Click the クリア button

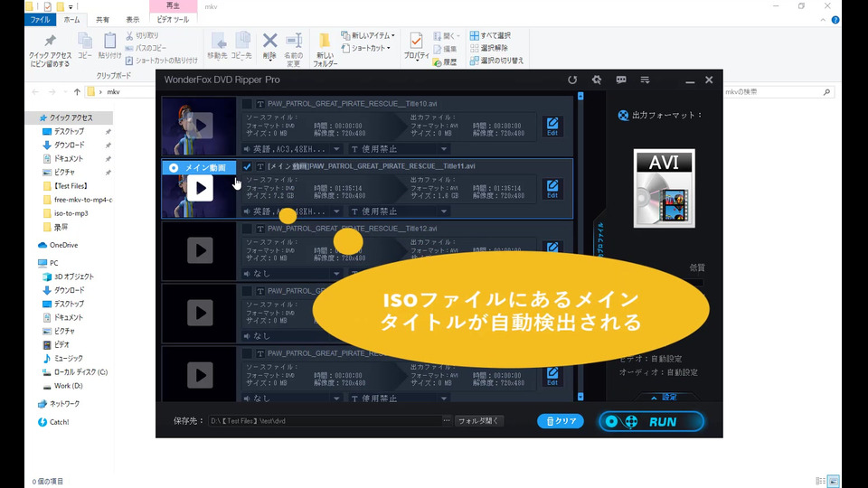[x=561, y=421]
